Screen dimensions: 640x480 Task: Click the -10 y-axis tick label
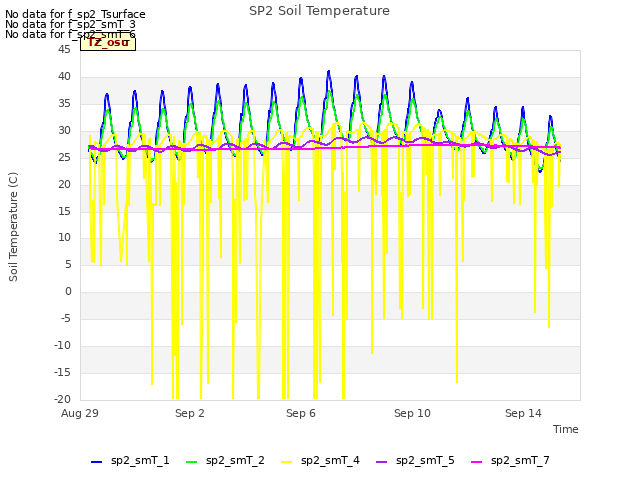[62, 346]
